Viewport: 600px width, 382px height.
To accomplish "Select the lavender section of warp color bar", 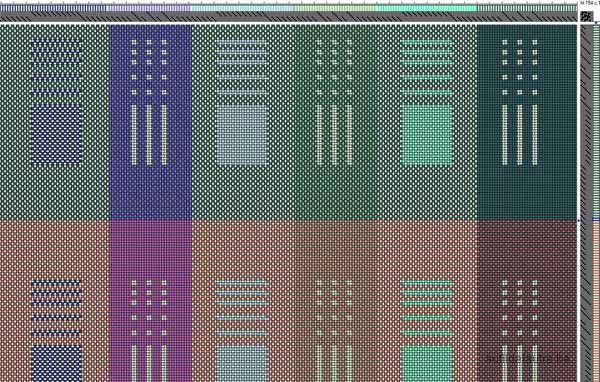I will click(x=148, y=8).
